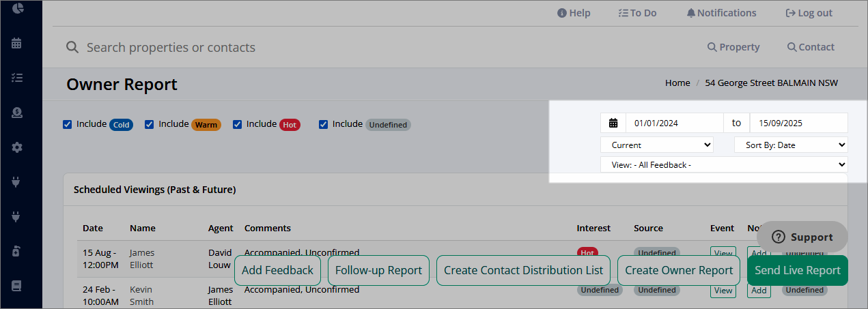Open the dashboard pie chart icon in sidebar

18,8
